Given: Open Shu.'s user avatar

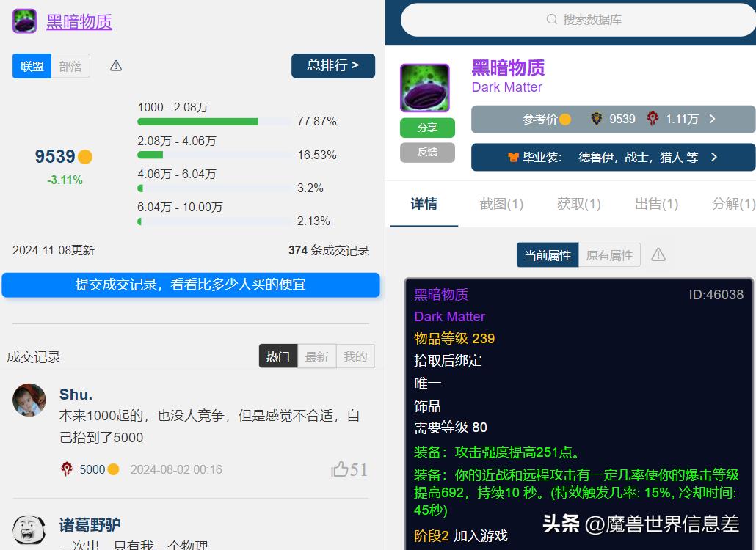Looking at the screenshot, I should click(29, 400).
